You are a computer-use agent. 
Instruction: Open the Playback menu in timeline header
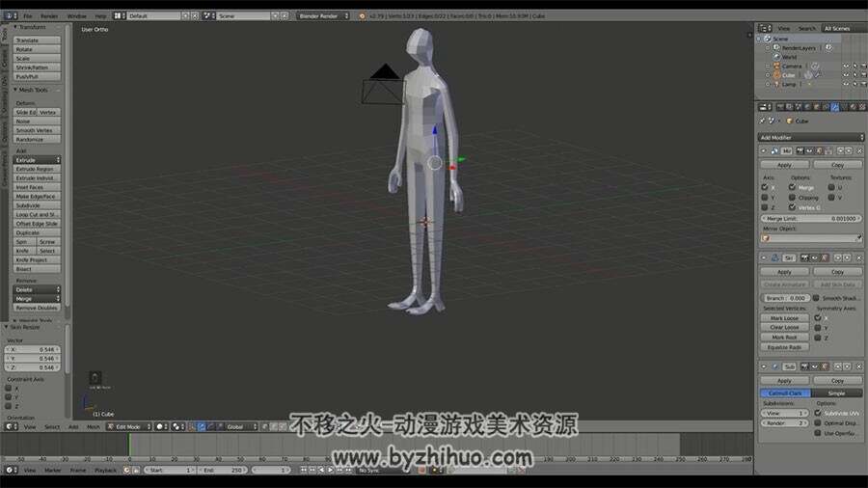[x=105, y=470]
